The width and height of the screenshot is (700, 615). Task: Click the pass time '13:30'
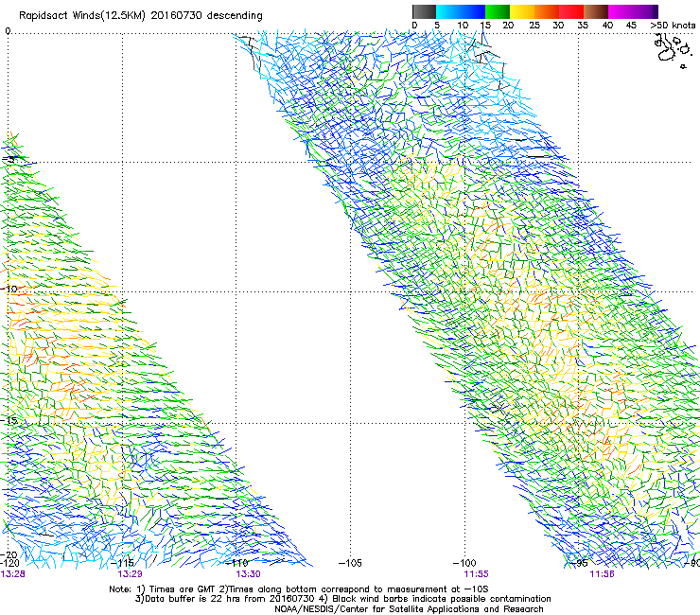tap(248, 574)
